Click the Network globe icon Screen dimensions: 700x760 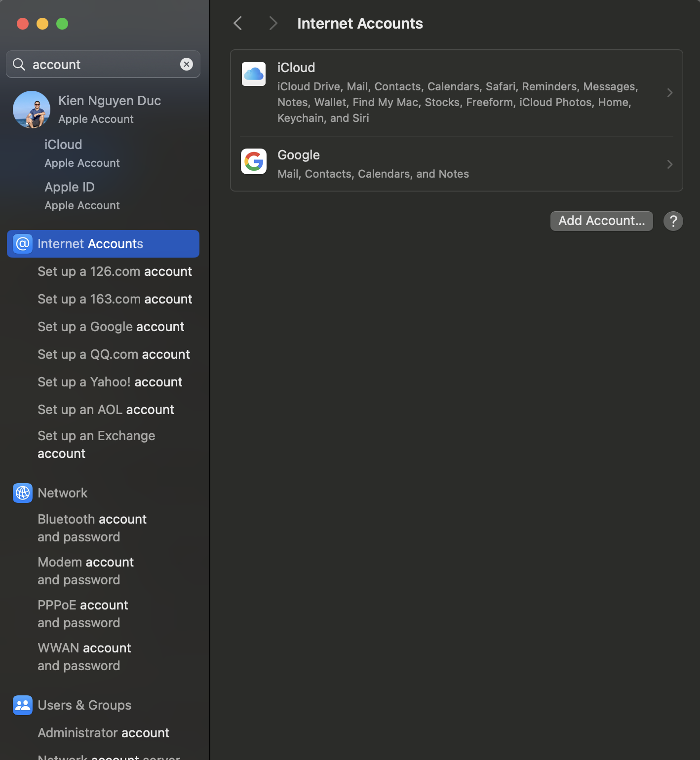point(23,493)
